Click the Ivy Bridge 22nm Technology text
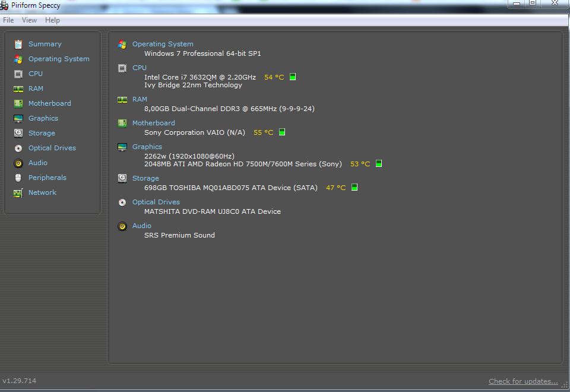Image resolution: width=570 pixels, height=392 pixels. [193, 85]
